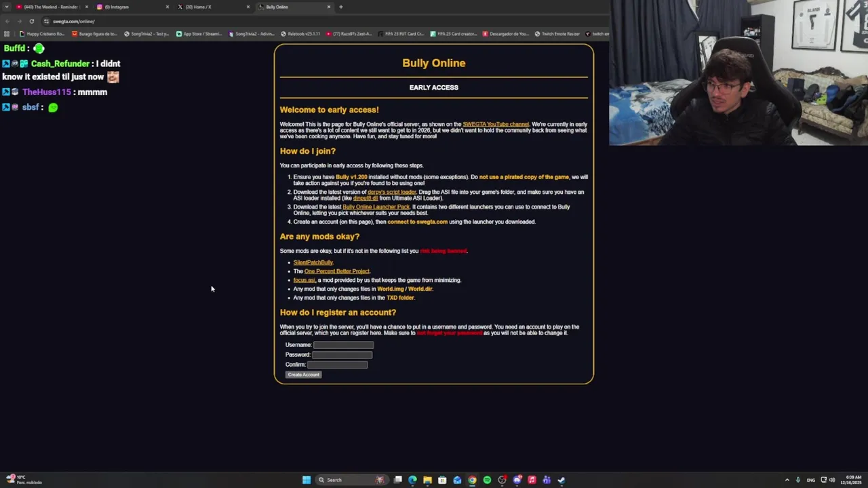
Task: Close the Bully Online tab
Action: pyautogui.click(x=329, y=7)
